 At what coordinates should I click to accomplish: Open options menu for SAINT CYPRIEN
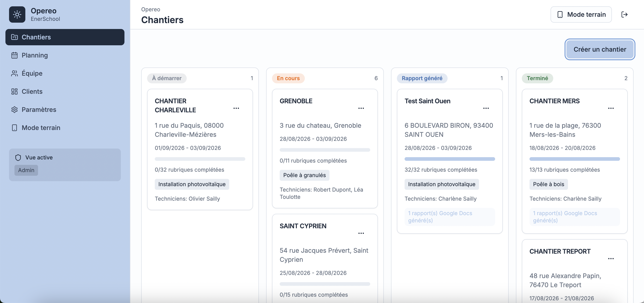coord(361,233)
